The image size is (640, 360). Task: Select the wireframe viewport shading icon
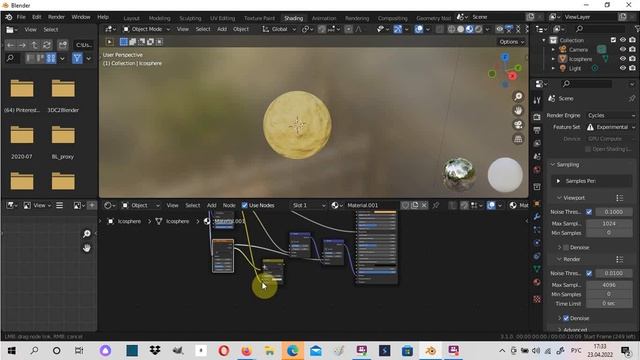452,29
